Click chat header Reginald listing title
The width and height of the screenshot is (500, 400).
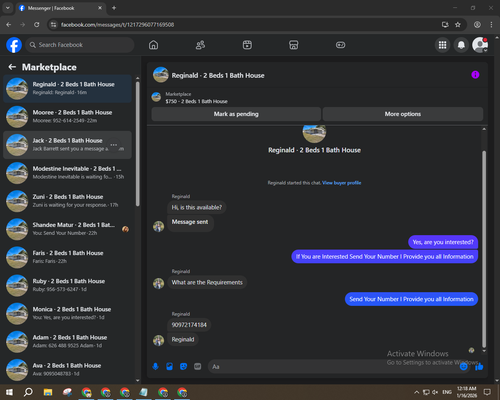[218, 76]
